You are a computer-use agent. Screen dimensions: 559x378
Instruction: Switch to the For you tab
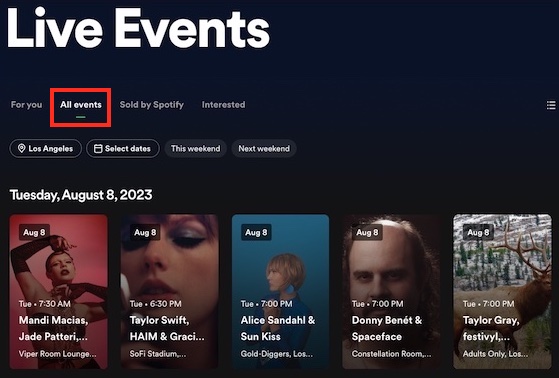coord(26,105)
